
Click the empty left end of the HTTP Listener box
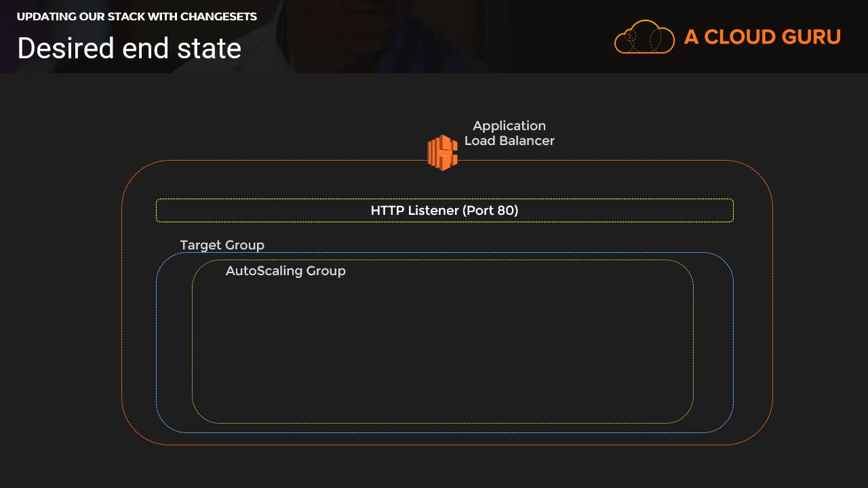click(224, 211)
